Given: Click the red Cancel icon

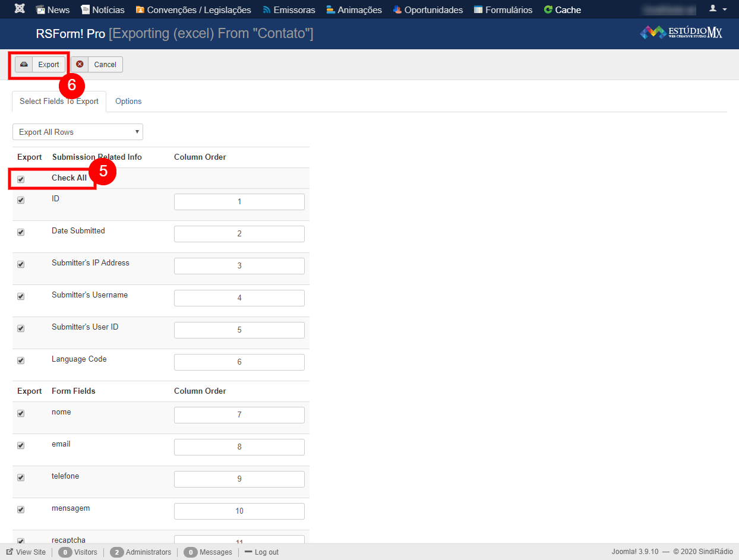Looking at the screenshot, I should (x=80, y=64).
